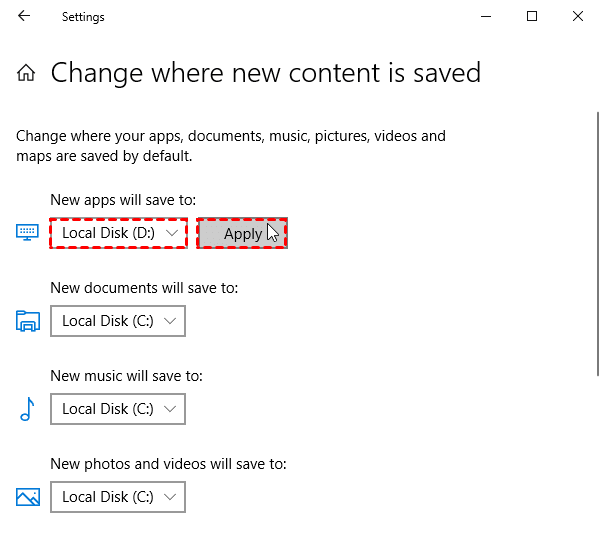Click the documents folder icon
The width and height of the screenshot is (601, 537).
click(27, 321)
